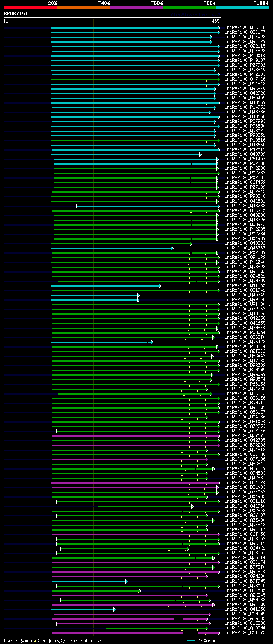Click the =100char. scale legend

click(x=203, y=641)
